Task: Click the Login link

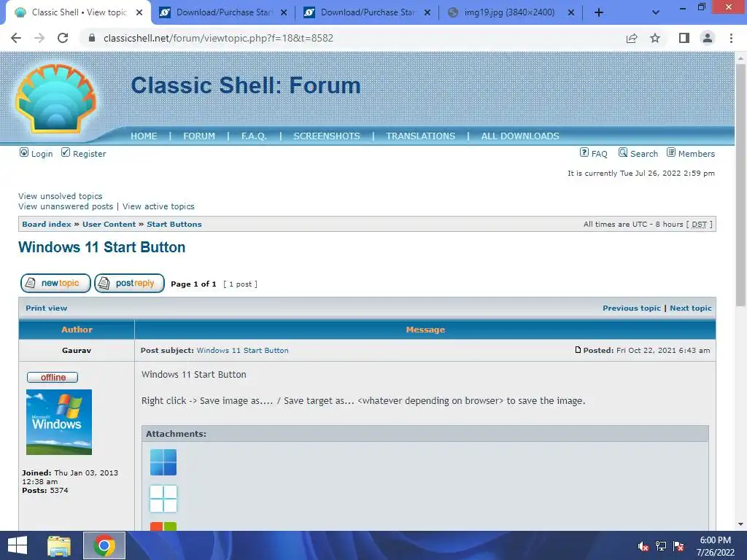Action: 42,154
